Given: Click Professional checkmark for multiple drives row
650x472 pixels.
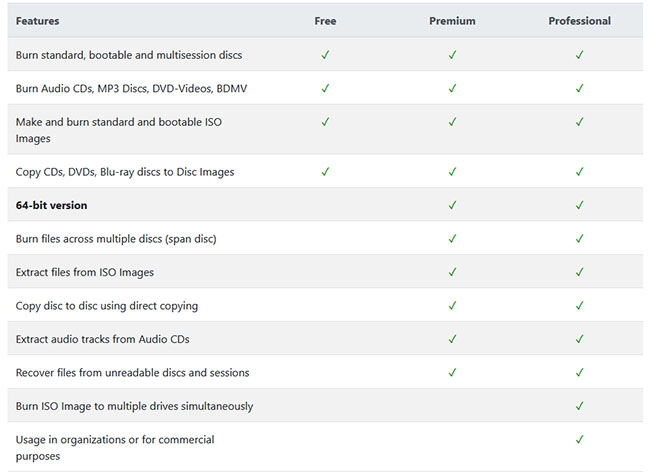Looking at the screenshot, I should tap(580, 406).
